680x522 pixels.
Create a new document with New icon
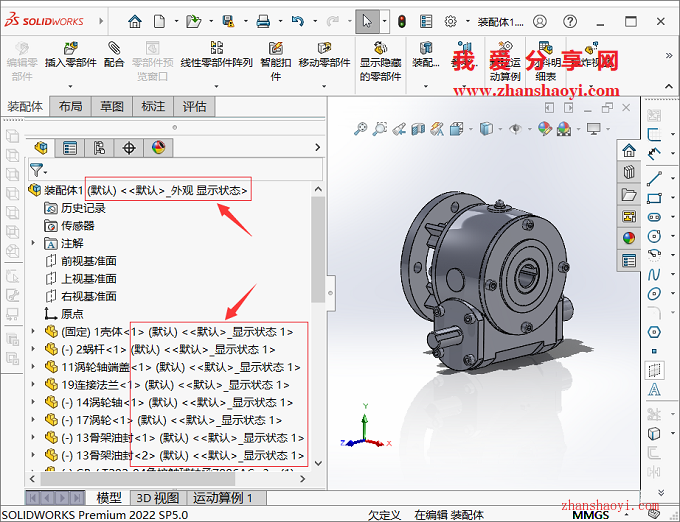pyautogui.click(x=160, y=21)
